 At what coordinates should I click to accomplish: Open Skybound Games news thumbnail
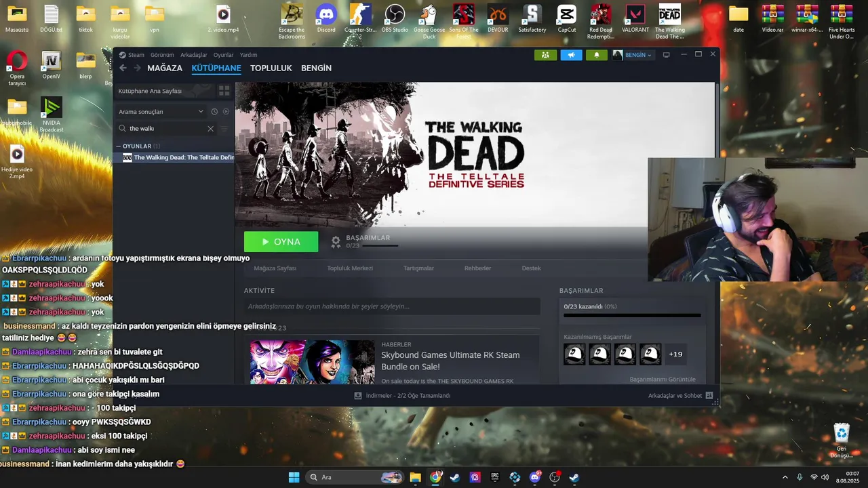[x=312, y=362]
